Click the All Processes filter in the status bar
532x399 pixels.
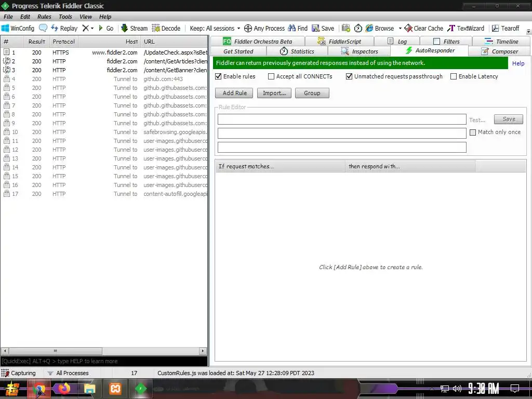[x=68, y=373]
